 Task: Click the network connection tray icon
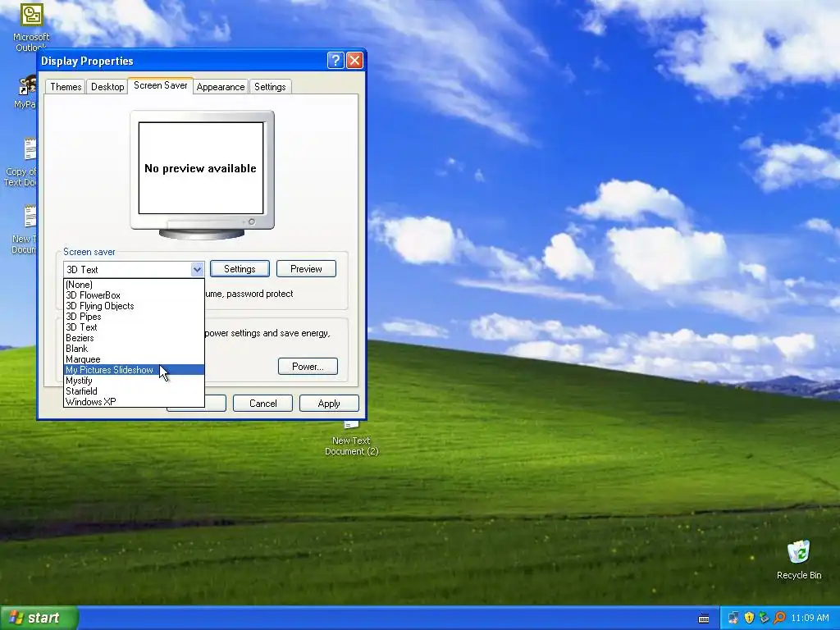(x=733, y=619)
